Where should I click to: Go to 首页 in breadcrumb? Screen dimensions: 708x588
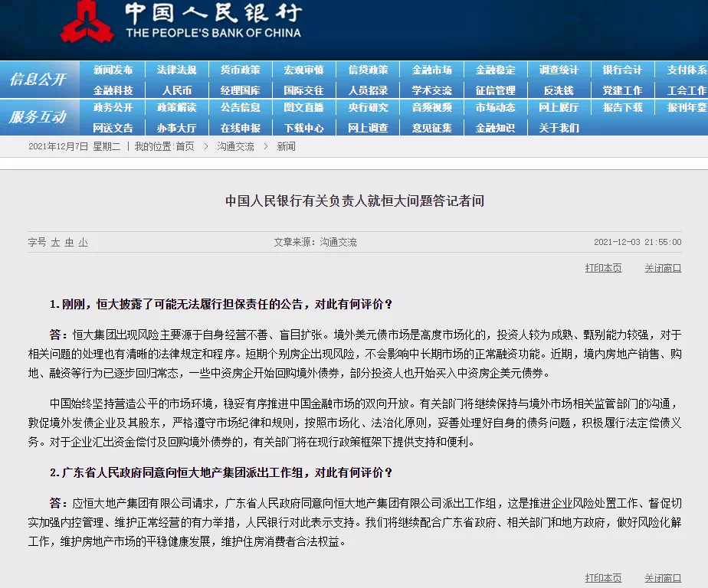pyautogui.click(x=185, y=146)
